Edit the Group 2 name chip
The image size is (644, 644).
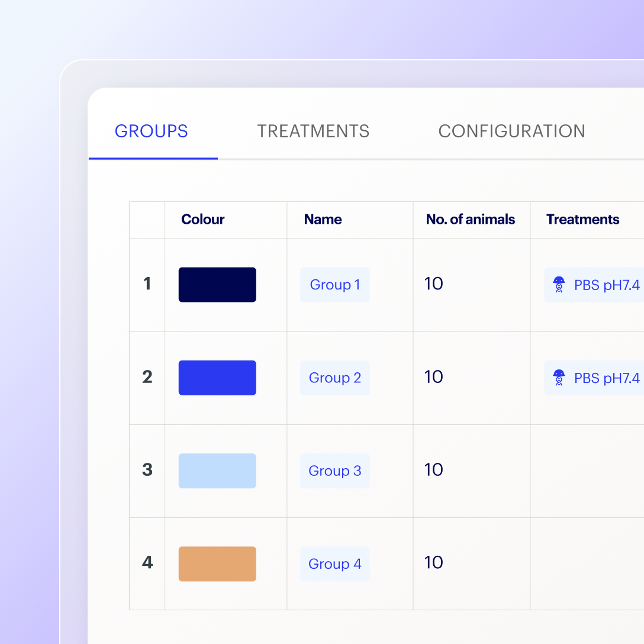[x=335, y=378]
